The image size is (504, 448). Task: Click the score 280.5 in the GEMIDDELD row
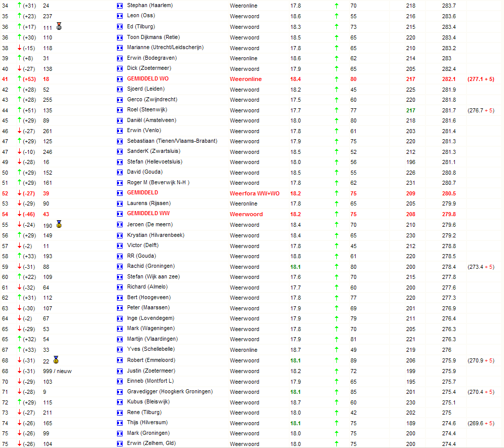(x=449, y=193)
